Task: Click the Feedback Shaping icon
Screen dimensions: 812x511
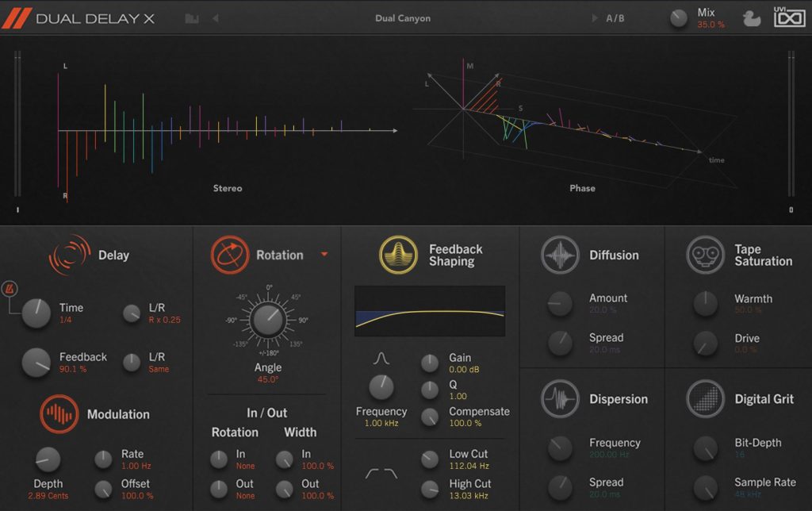Action: [398, 255]
